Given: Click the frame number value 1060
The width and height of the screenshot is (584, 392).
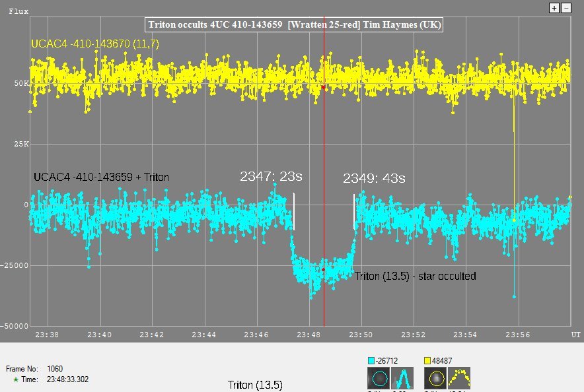Looking at the screenshot, I should point(55,368).
